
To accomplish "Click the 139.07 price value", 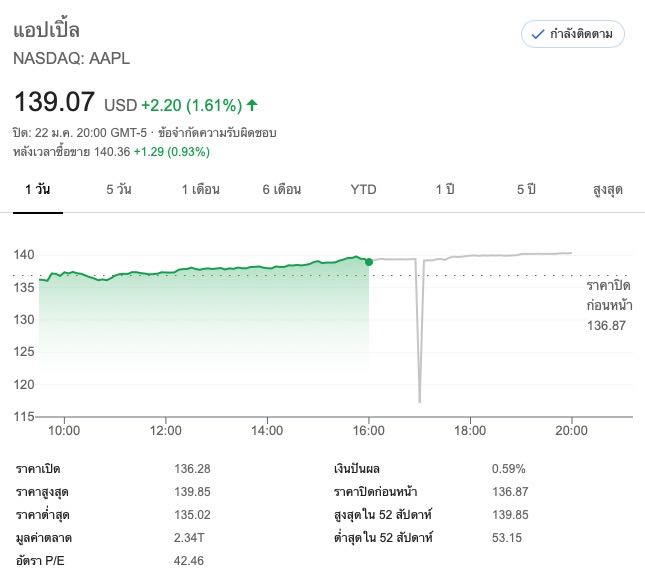I will (54, 101).
